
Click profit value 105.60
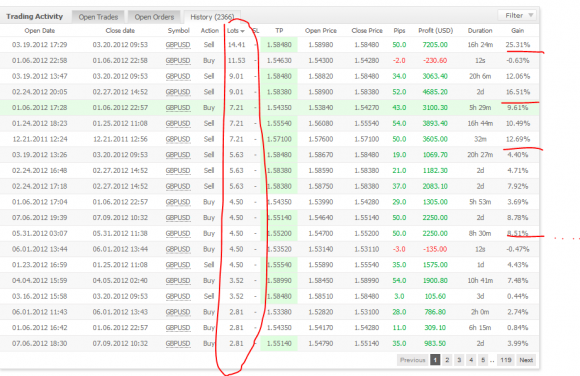pos(435,296)
